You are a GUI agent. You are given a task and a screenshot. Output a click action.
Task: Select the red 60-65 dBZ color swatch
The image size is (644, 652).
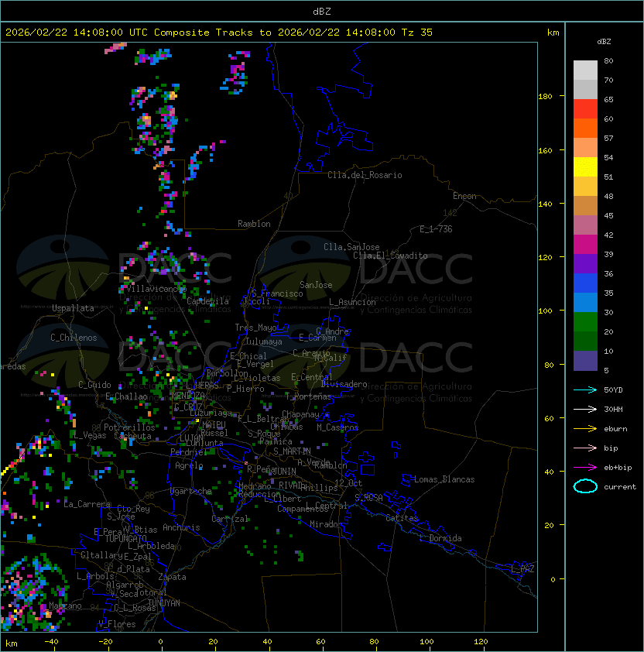pos(585,109)
